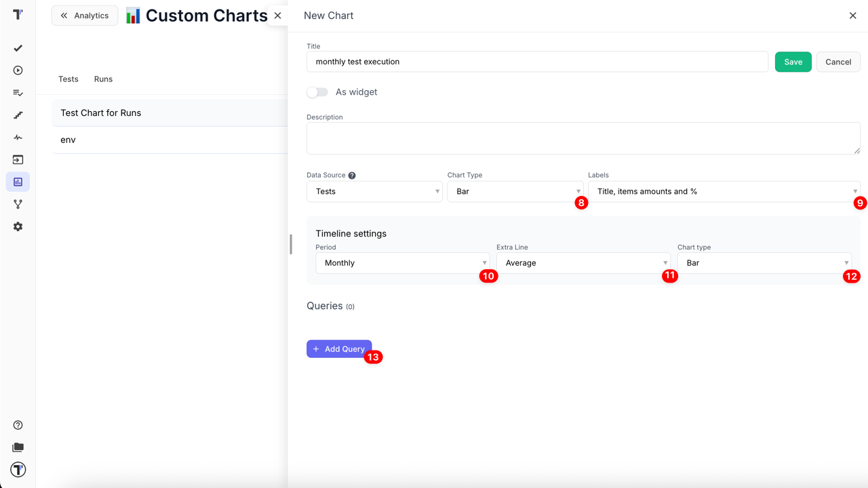The width and height of the screenshot is (868, 488).
Task: Open the projects folder icon at sidebar bottom
Action: [18, 447]
